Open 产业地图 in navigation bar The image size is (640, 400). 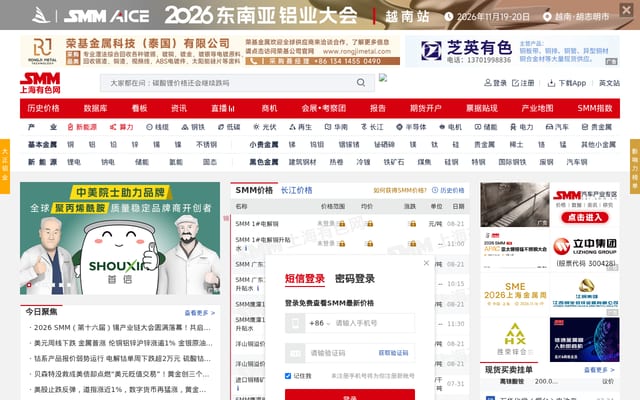537,108
